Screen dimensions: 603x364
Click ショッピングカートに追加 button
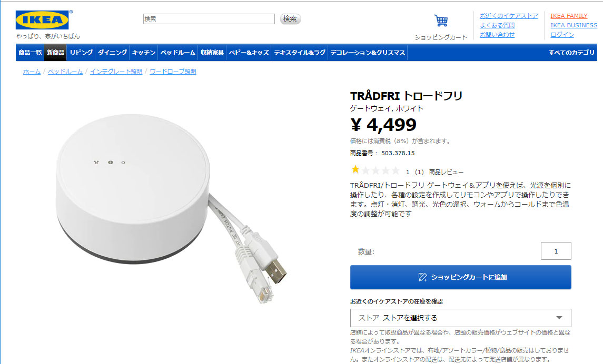(x=460, y=277)
